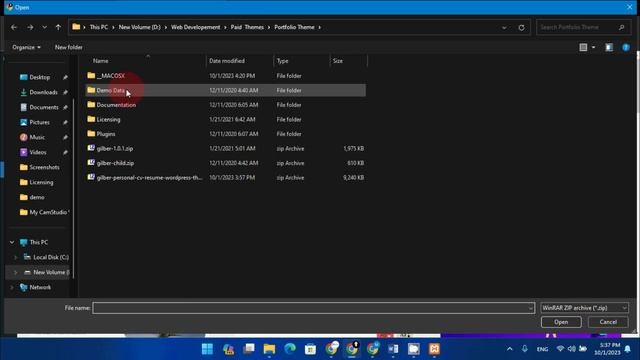Open the Help icon
Viewport: 640px width, 360px height.
(626, 47)
